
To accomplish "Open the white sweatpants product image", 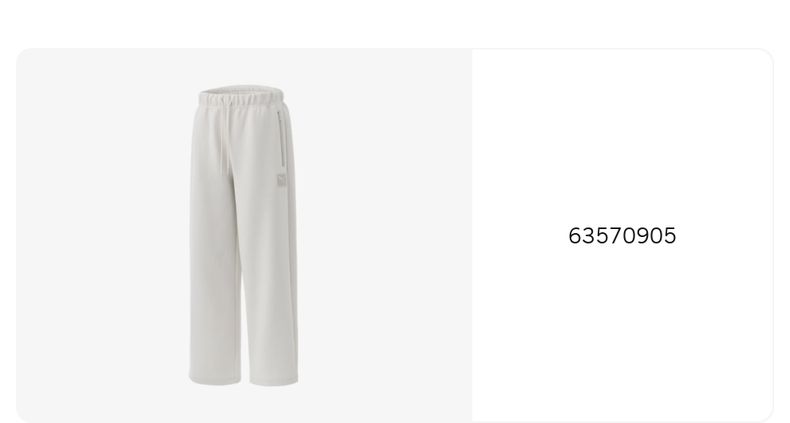I will click(x=244, y=235).
